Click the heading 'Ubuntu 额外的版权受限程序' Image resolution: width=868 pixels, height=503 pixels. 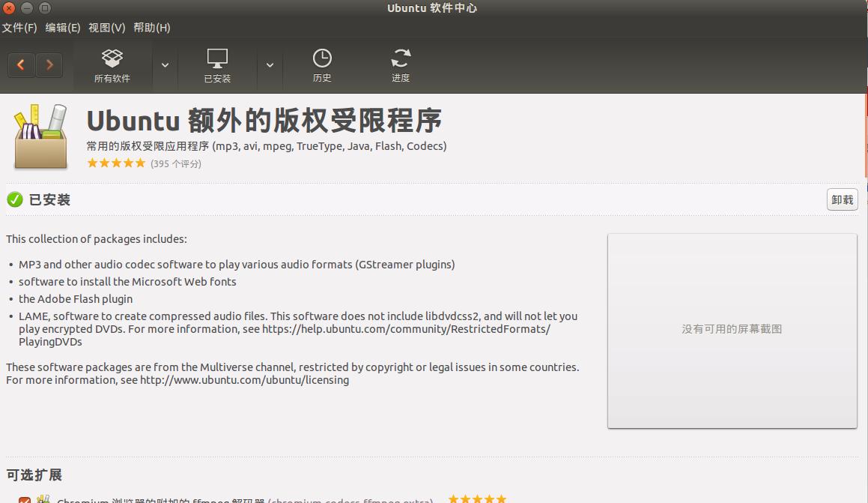pos(264,121)
